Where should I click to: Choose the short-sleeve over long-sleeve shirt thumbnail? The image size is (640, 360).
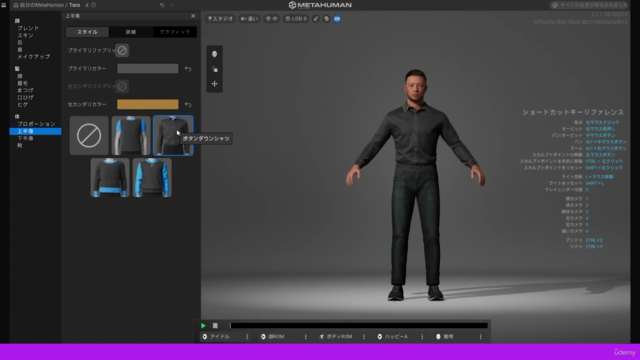(x=131, y=136)
